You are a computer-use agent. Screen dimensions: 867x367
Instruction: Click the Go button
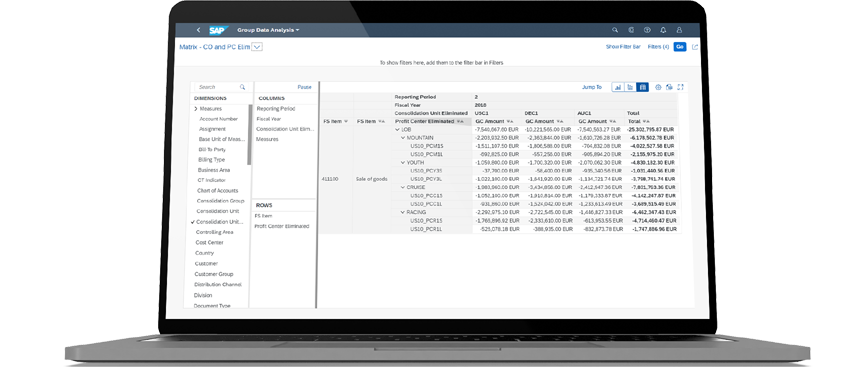pos(680,47)
